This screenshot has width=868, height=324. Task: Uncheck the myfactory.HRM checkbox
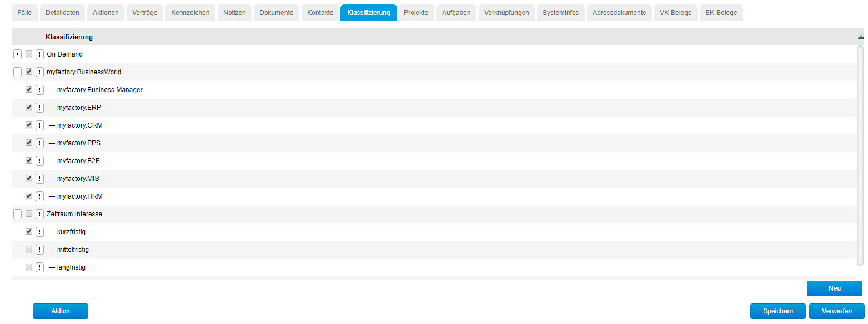tap(29, 196)
